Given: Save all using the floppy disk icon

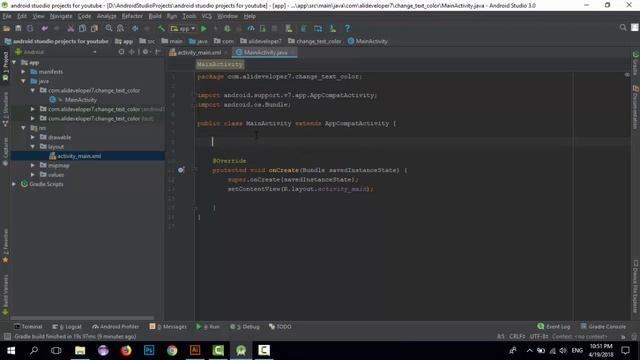Looking at the screenshot, I should (x=18, y=29).
